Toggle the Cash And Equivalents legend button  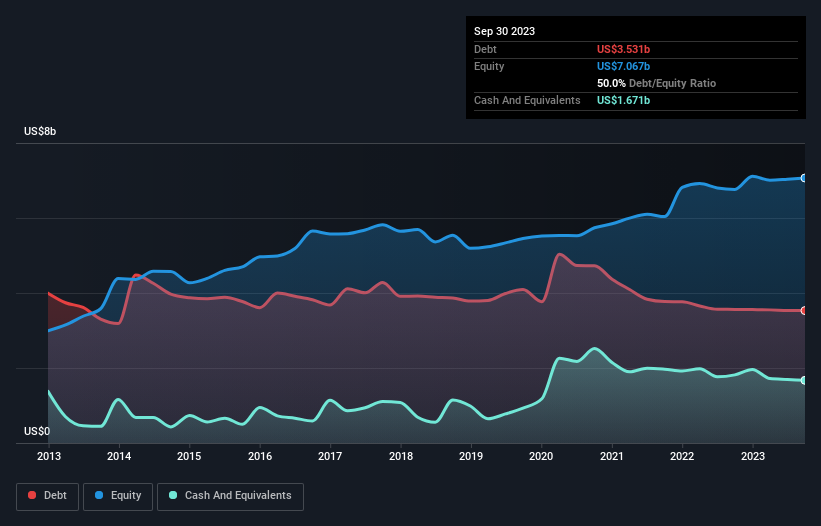[230, 496]
